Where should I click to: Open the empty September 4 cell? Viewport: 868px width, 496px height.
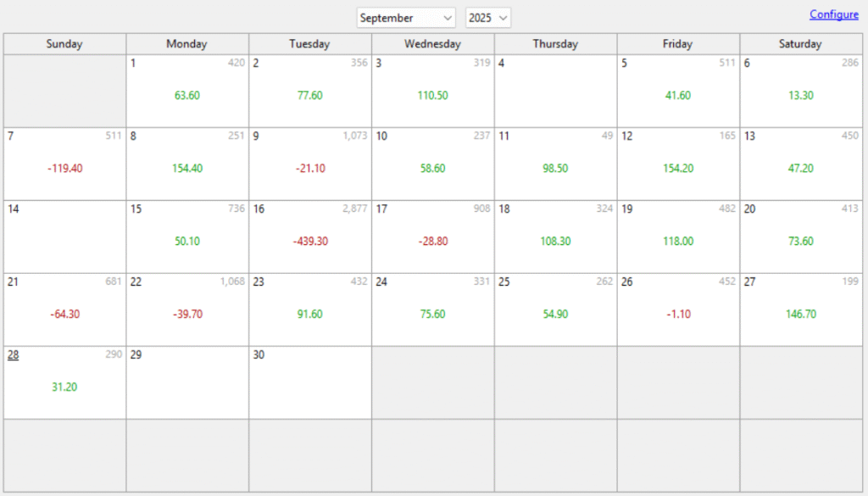(555, 91)
